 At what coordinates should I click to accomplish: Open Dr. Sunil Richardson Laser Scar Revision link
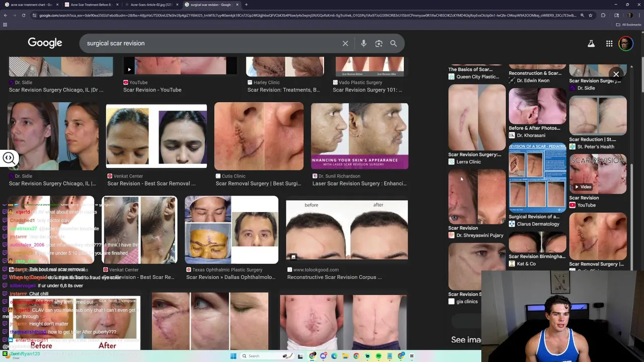[x=359, y=184]
